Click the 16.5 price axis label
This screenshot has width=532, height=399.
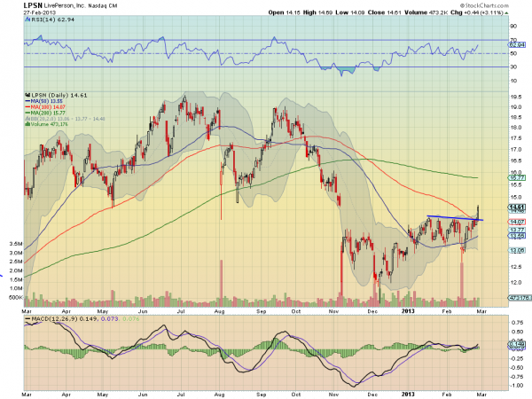pyautogui.click(x=516, y=160)
